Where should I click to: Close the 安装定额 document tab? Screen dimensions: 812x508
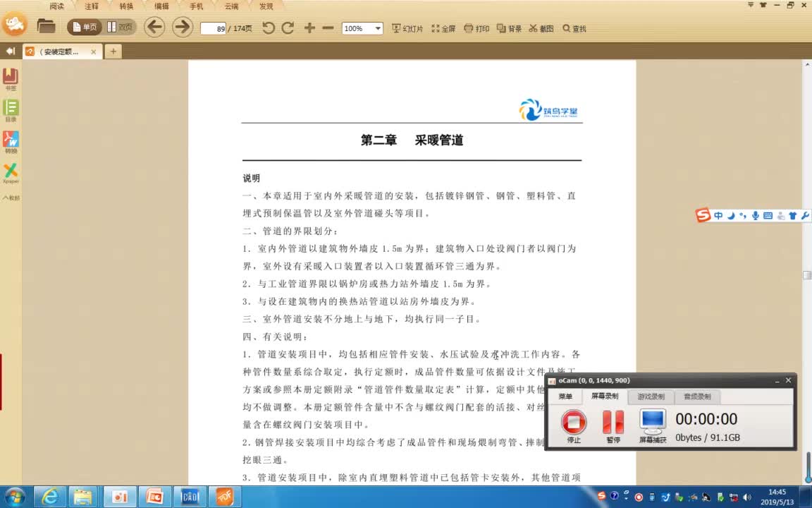93,52
